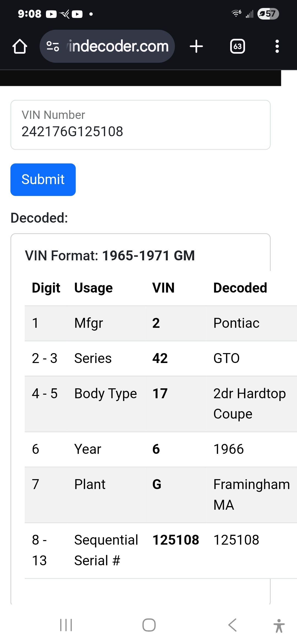Tap the Android recent apps icon
This screenshot has width=297, height=644.
point(66,625)
